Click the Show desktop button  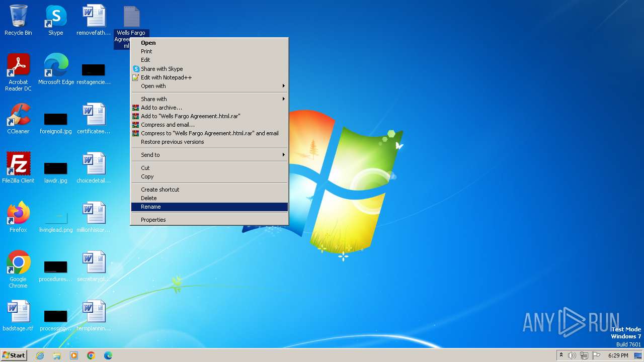[638, 355]
